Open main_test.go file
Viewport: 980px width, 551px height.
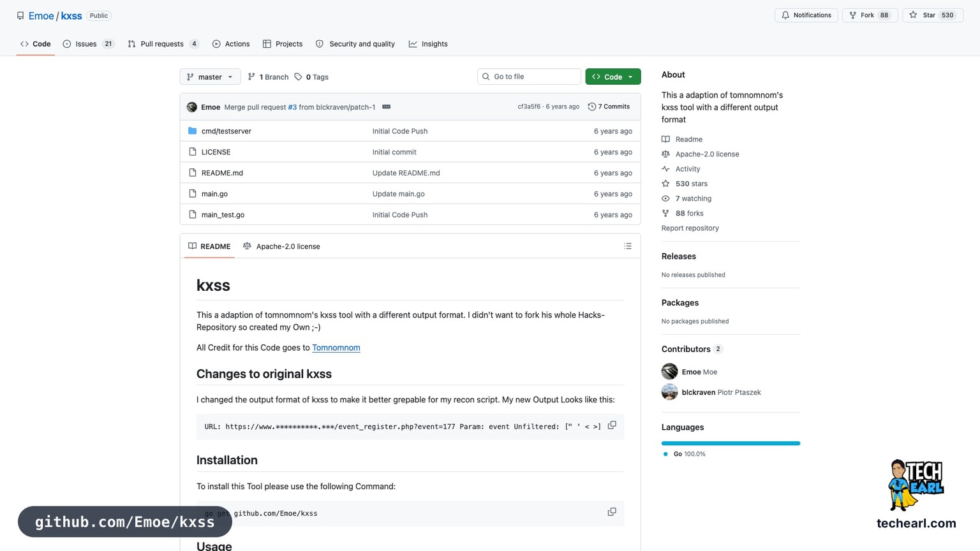223,215
